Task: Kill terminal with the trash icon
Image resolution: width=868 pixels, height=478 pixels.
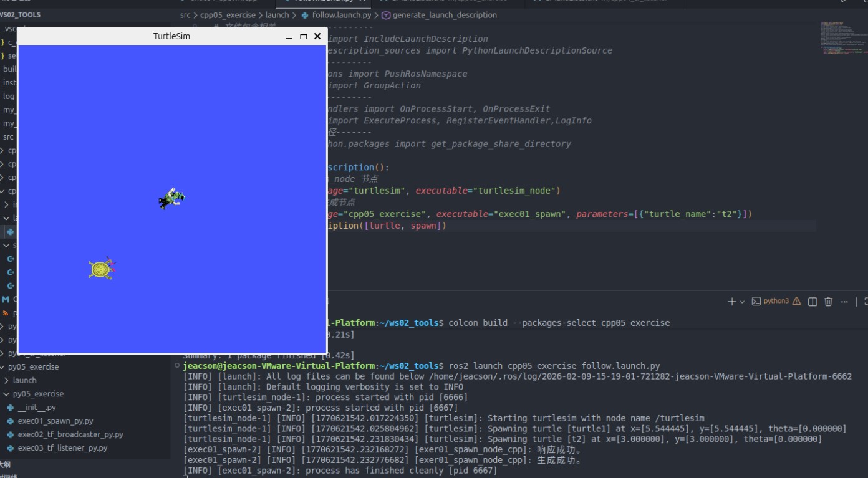Action: [x=828, y=302]
